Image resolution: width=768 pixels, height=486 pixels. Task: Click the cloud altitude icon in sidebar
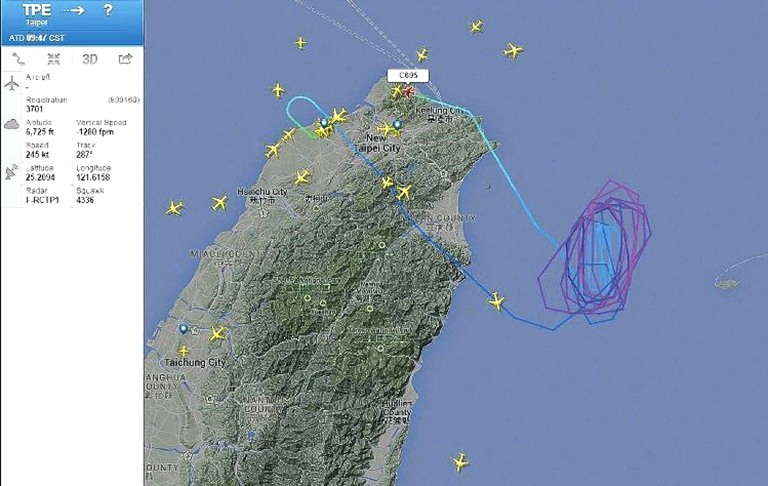pyautogui.click(x=12, y=124)
